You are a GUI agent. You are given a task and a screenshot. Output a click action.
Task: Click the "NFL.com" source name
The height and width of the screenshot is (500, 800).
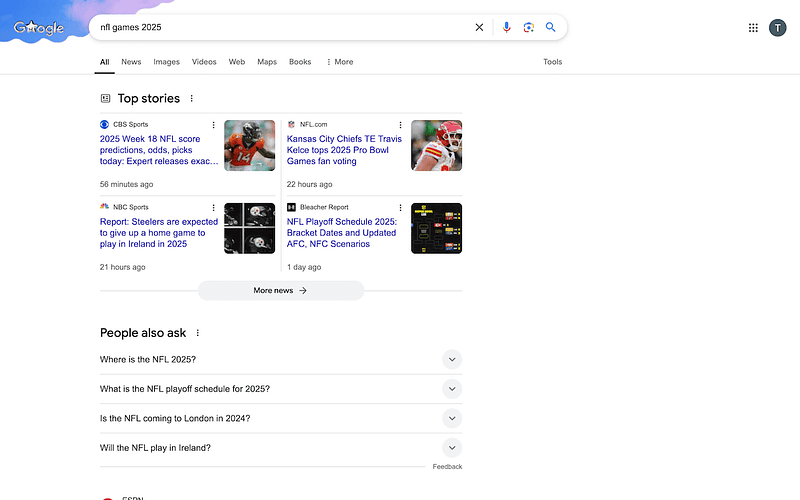pyautogui.click(x=314, y=124)
